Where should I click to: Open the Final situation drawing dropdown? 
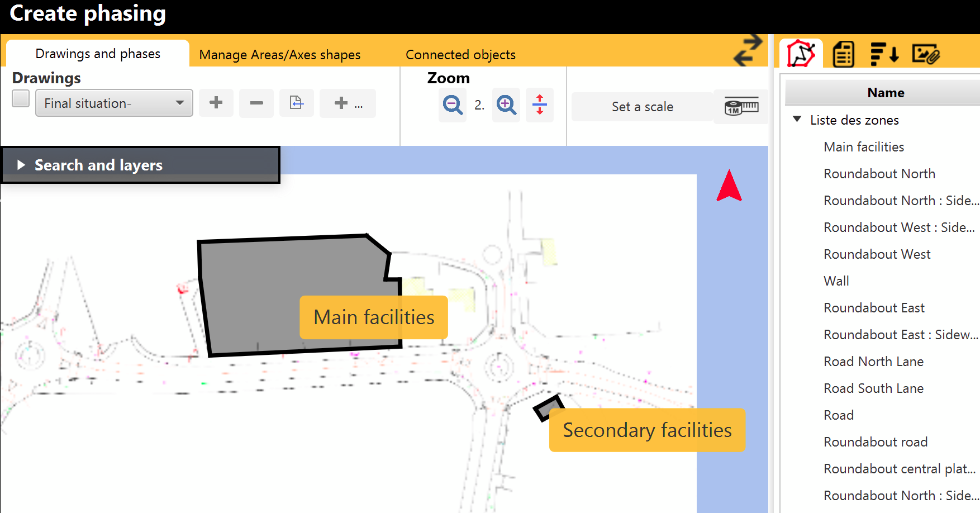tap(114, 103)
